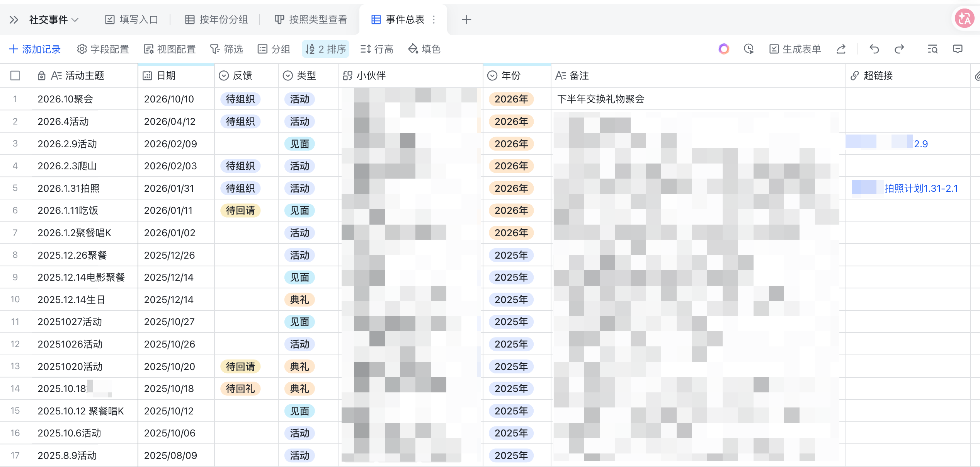Open 行高 row height dropdown
The height and width of the screenshot is (467, 980).
(377, 49)
